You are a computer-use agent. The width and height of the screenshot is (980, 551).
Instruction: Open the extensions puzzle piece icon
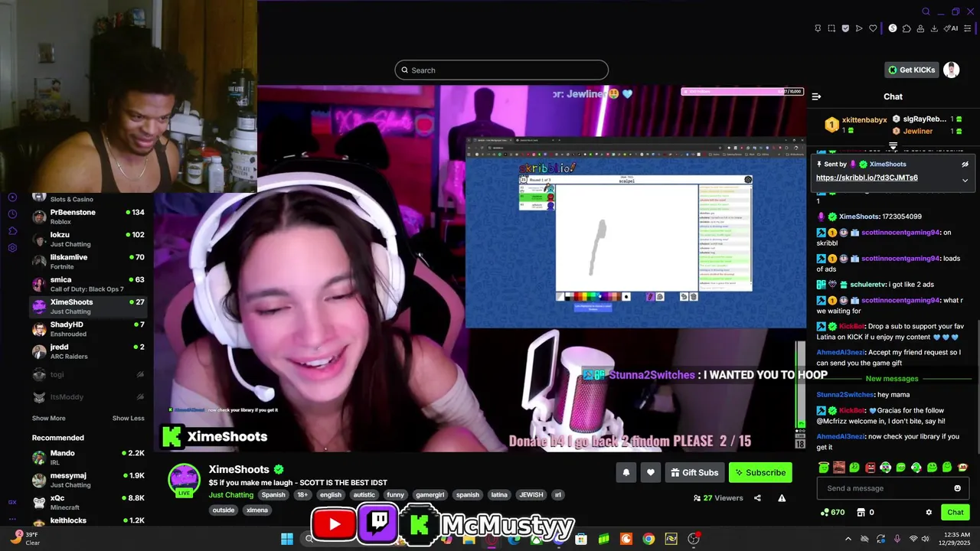pos(906,28)
